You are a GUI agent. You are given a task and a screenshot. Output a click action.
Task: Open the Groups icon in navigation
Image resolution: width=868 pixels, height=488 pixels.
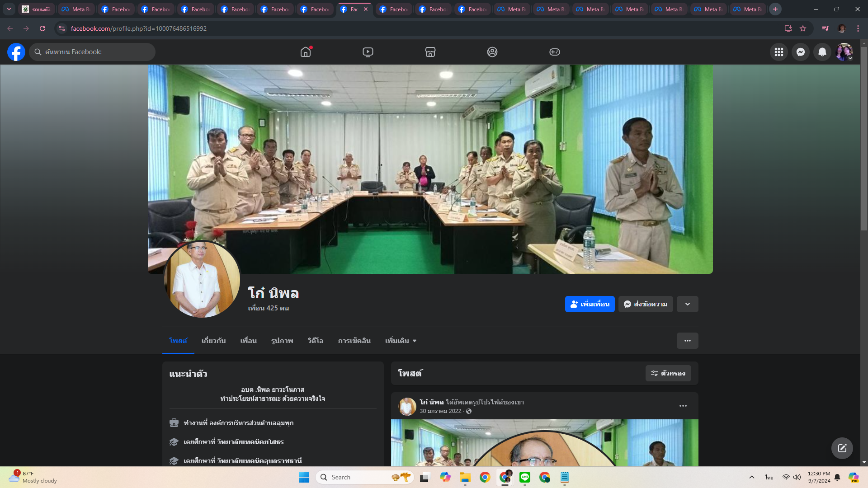point(492,52)
